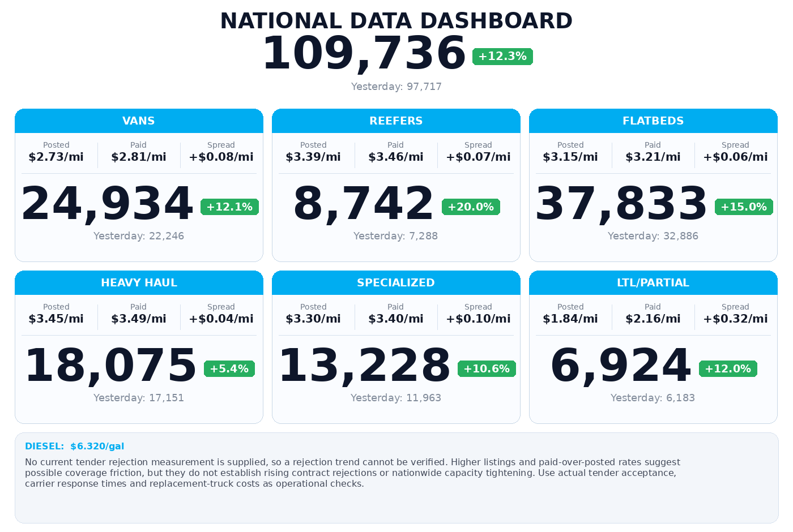Click LTL/Partial posted rate $1.84/mi

[570, 319]
